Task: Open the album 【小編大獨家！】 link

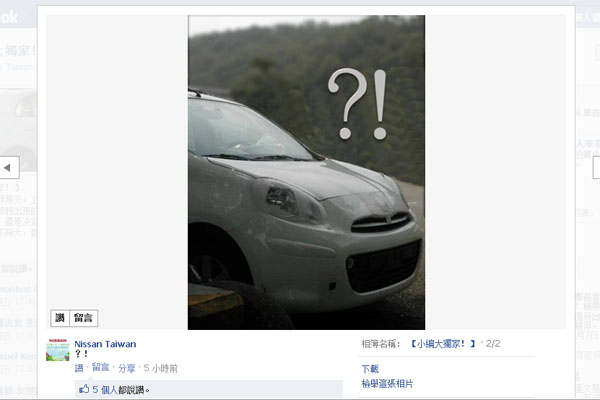Action: point(442,344)
